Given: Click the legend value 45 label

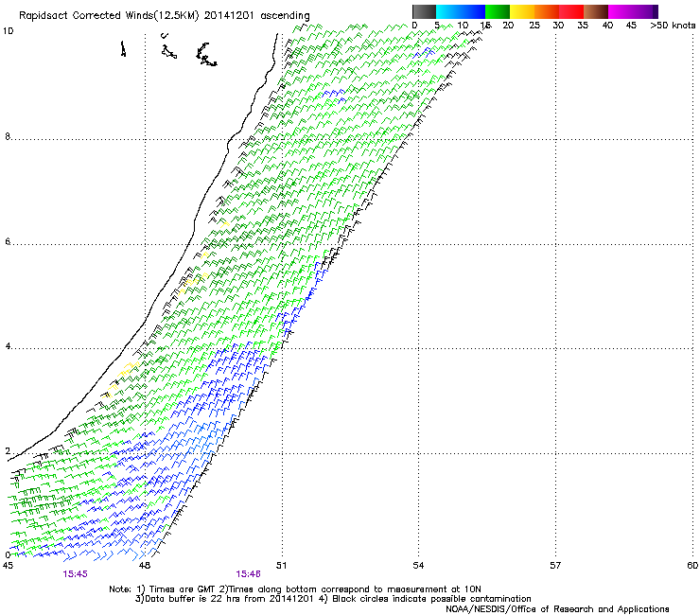Looking at the screenshot, I should pos(631,26).
